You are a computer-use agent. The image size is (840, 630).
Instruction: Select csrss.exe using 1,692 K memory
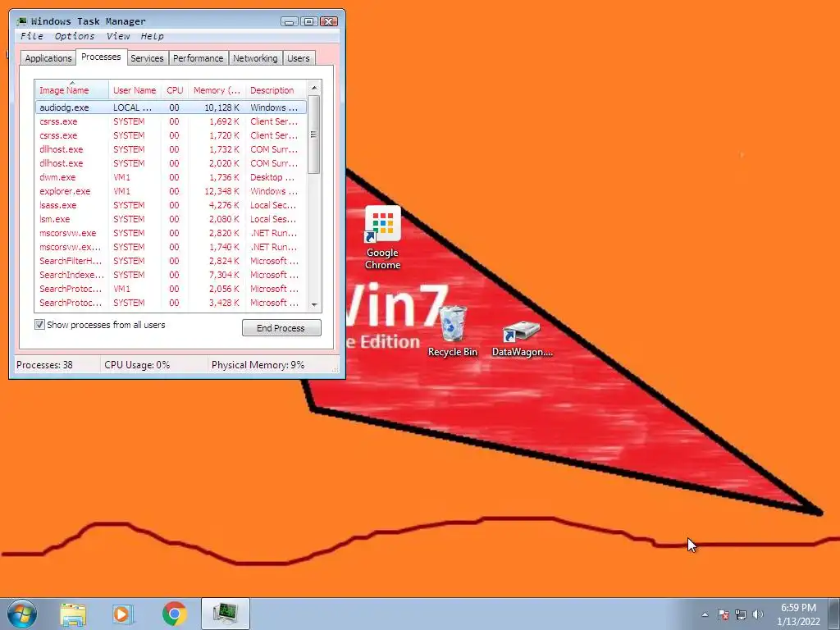click(x=171, y=121)
